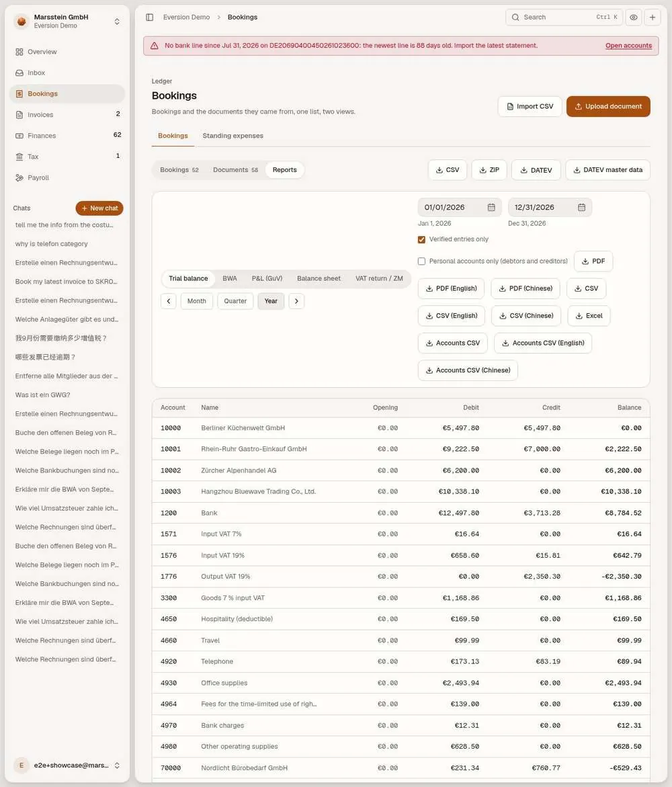The height and width of the screenshot is (787, 672).
Task: Select the VAT return / ZM report
Action: click(x=379, y=278)
